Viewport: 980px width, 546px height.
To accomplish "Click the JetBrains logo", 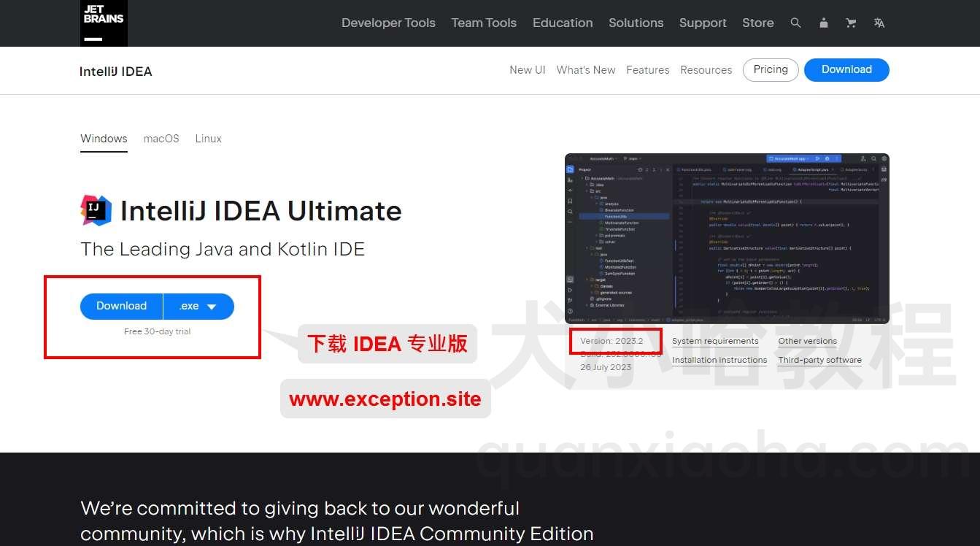I will tap(104, 23).
